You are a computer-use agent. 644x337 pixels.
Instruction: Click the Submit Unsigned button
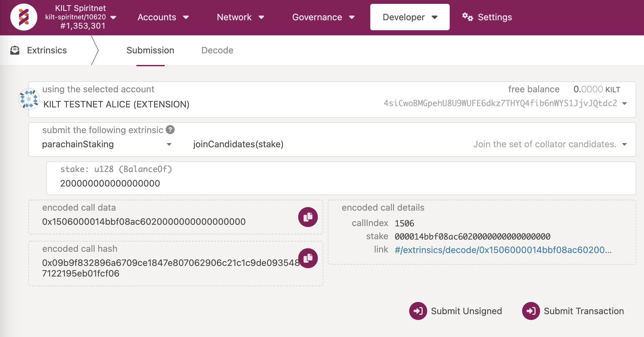click(456, 311)
